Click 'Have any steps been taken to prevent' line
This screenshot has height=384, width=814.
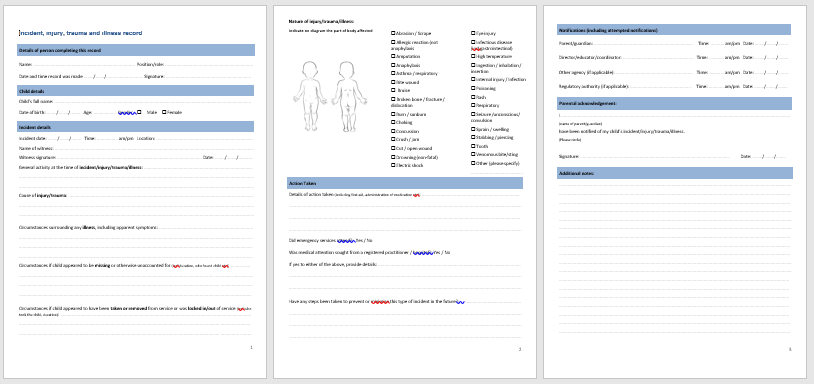(x=405, y=301)
